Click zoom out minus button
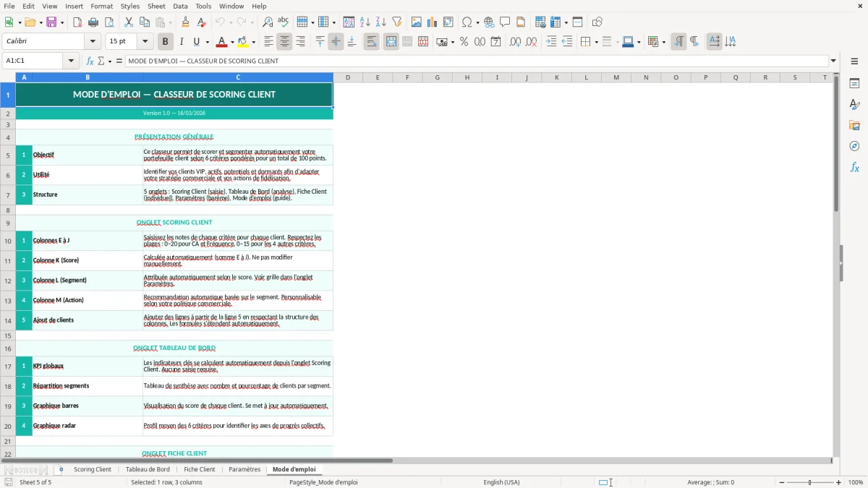This screenshot has width=868, height=488. (780, 482)
